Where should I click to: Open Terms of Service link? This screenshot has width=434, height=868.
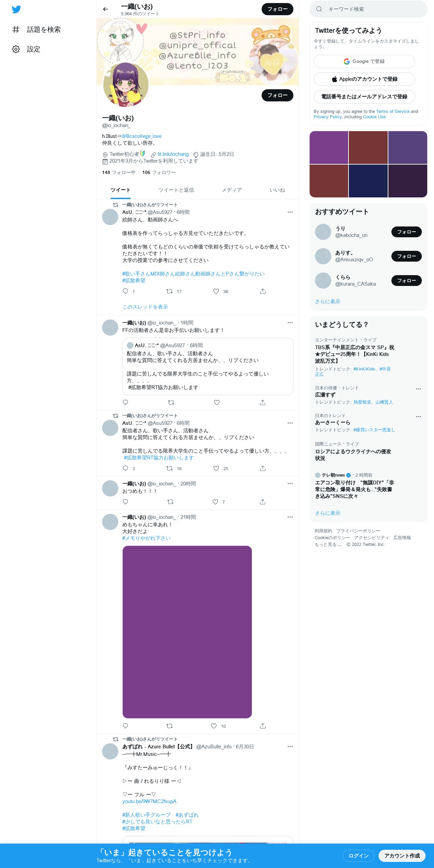point(393,111)
